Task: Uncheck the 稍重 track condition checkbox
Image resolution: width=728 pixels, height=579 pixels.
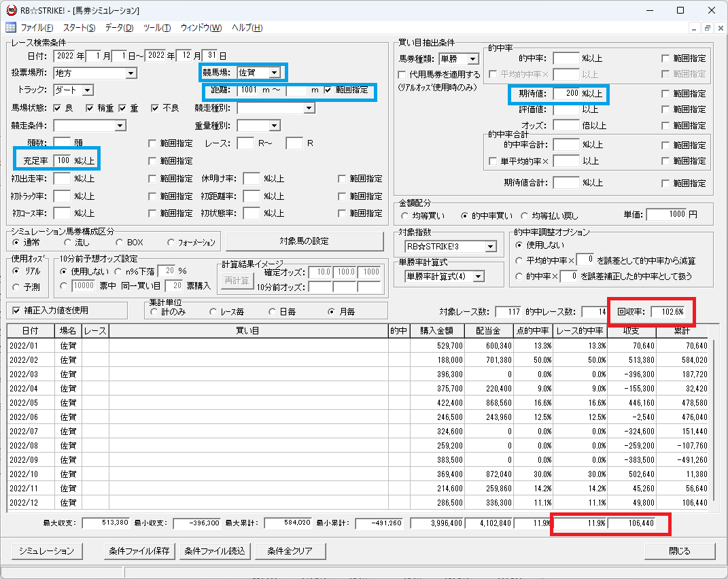Action: pos(90,108)
